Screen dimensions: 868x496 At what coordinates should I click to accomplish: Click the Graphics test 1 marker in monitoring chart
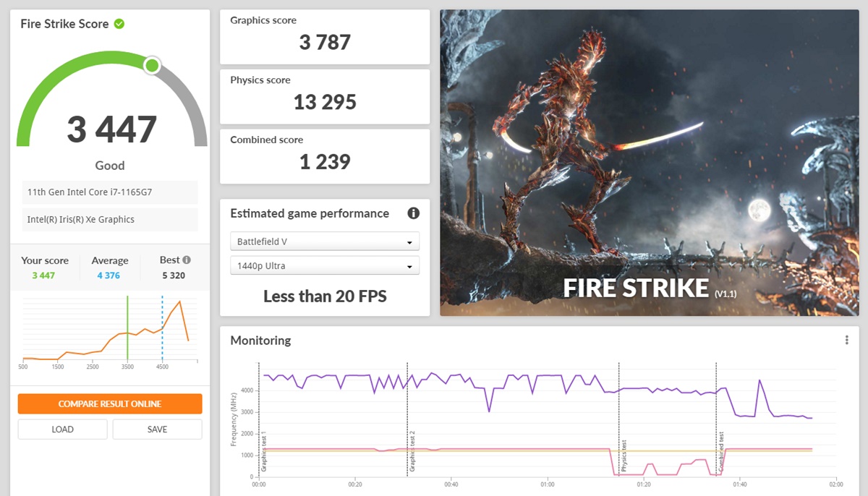264,450
